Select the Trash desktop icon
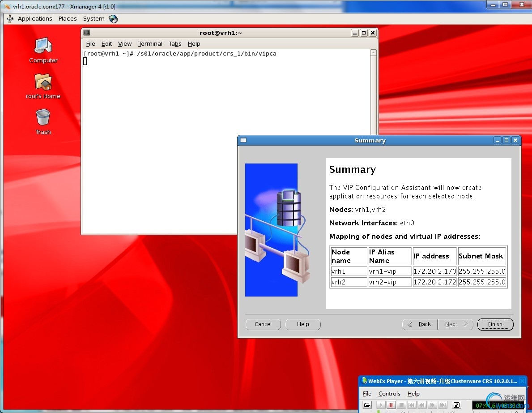This screenshot has height=413, width=532. point(43,122)
